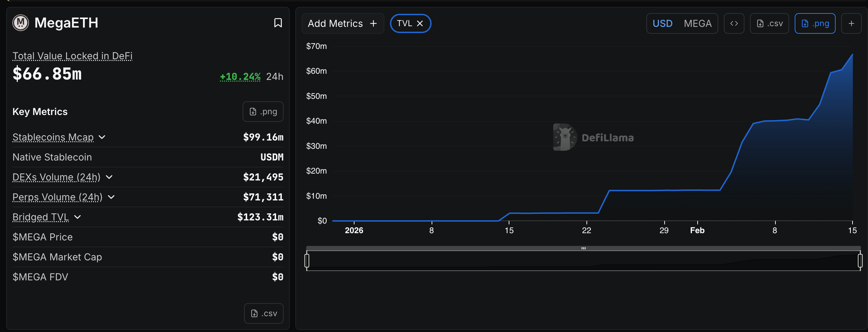868x332 pixels.
Task: Expand the Perps Volume (24h) row
Action: pos(111,197)
